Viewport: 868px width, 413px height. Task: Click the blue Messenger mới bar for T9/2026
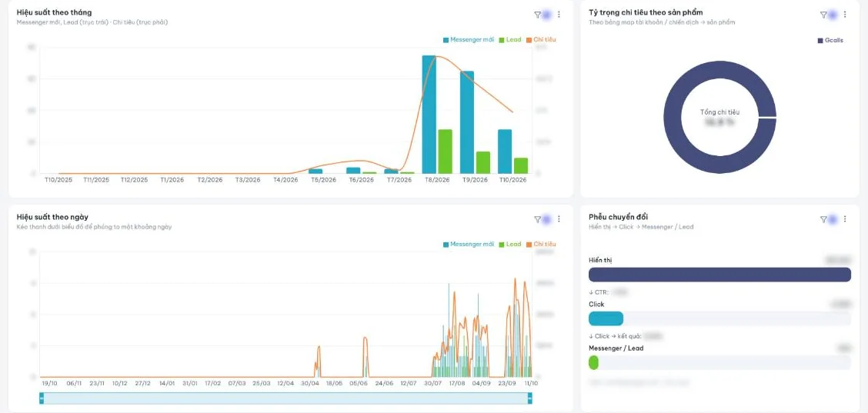466,122
